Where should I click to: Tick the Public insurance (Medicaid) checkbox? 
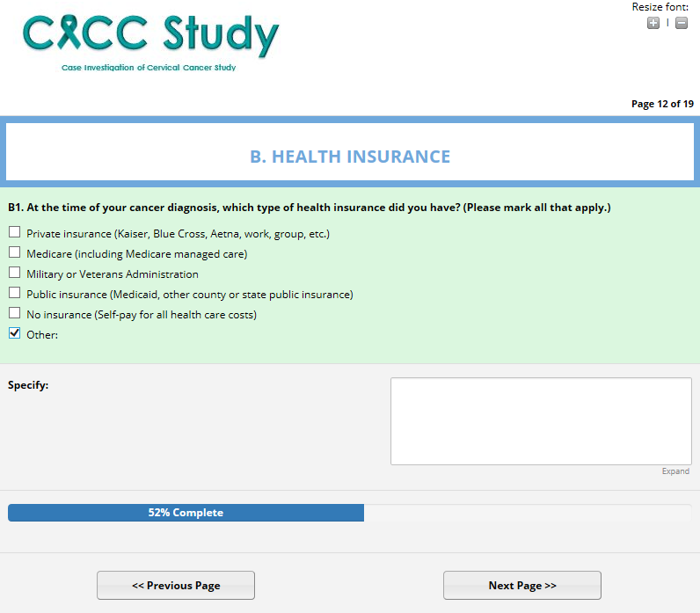coord(15,293)
